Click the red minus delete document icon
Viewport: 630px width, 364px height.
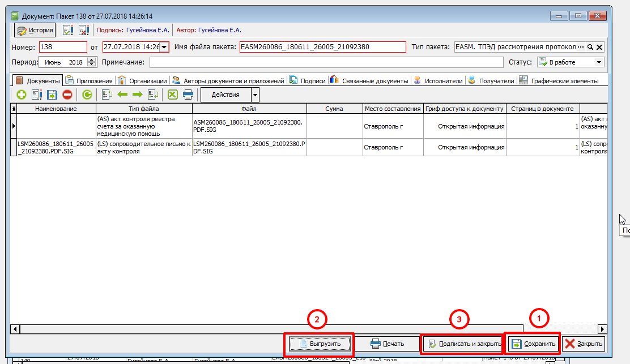tap(67, 95)
